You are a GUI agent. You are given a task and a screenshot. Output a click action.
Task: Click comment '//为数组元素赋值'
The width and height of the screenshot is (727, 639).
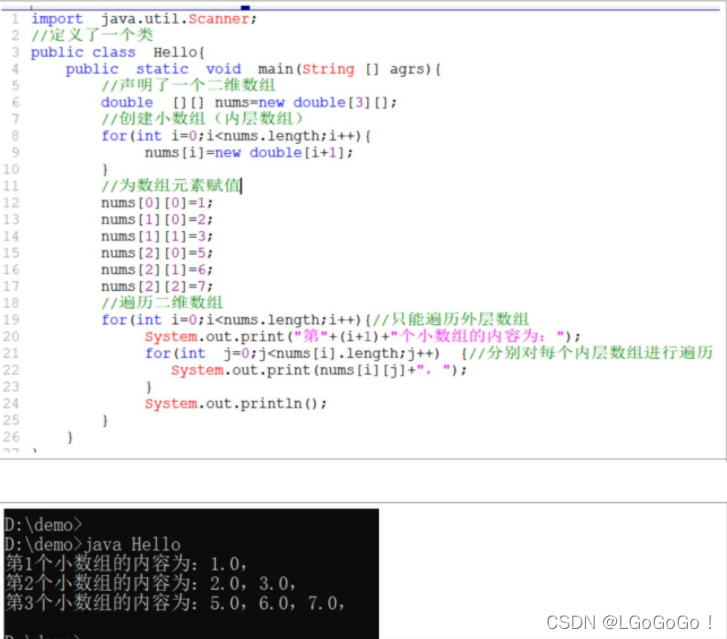point(171,185)
